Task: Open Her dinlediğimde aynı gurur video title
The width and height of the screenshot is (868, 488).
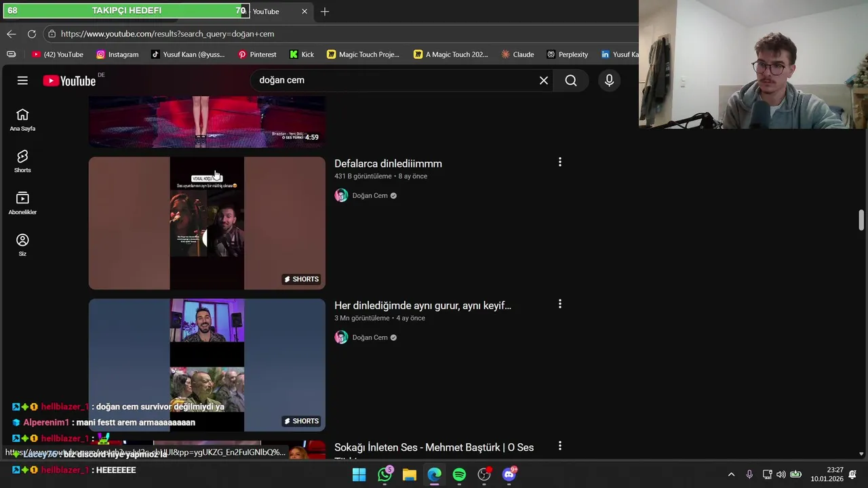Action: (x=422, y=306)
